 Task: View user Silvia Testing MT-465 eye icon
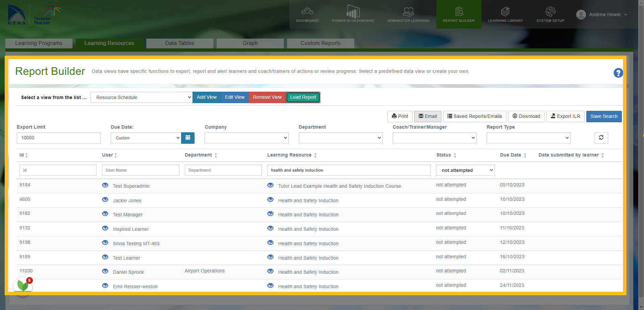tap(105, 242)
